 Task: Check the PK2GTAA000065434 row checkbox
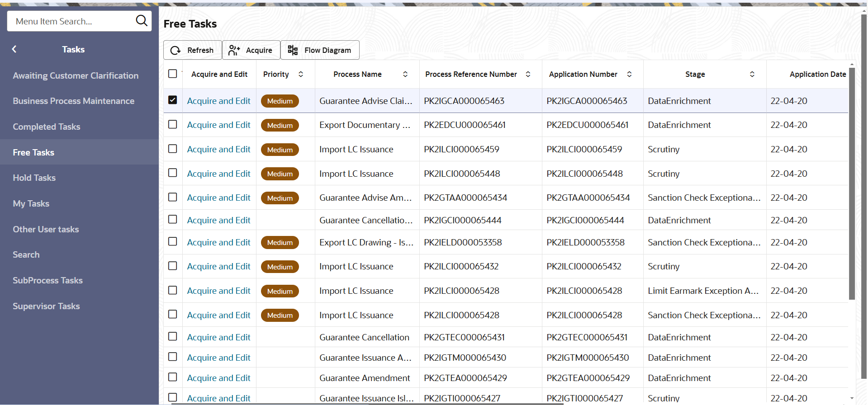(173, 197)
